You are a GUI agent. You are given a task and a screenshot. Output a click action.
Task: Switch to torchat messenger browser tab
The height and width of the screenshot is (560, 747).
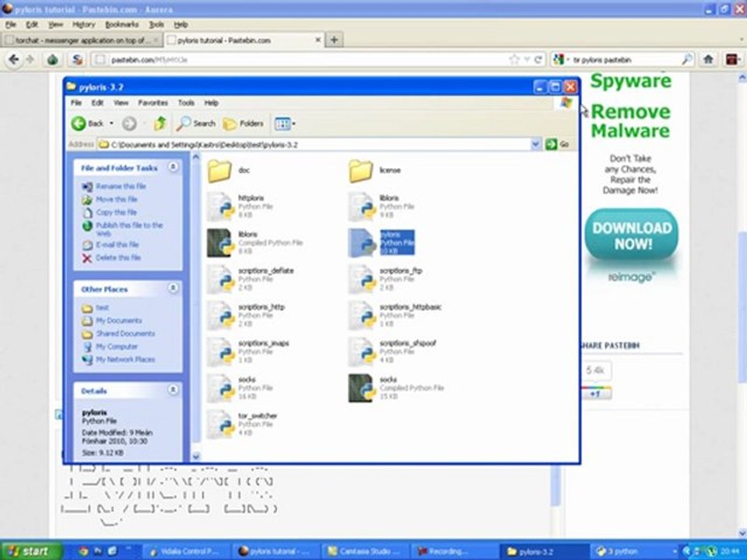82,40
